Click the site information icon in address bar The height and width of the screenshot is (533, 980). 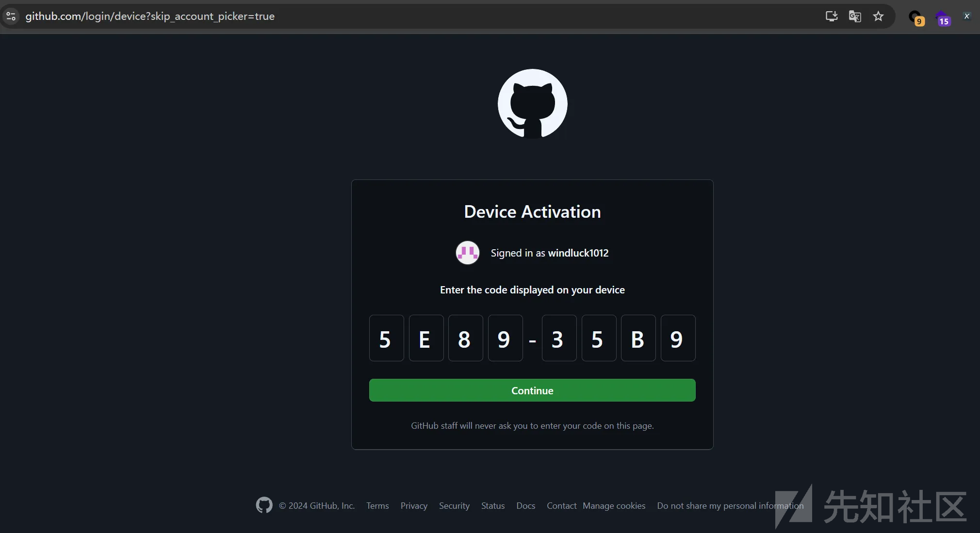point(11,16)
